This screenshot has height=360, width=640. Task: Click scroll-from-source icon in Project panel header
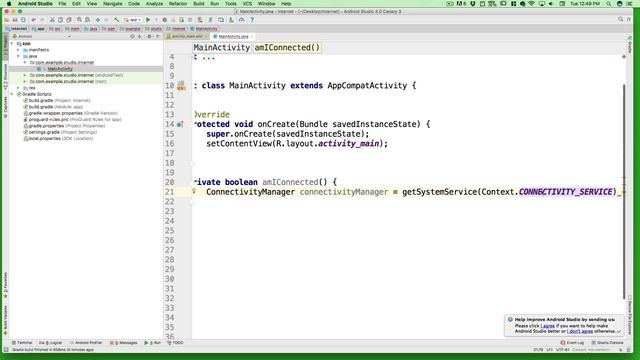pyautogui.click(x=132, y=36)
